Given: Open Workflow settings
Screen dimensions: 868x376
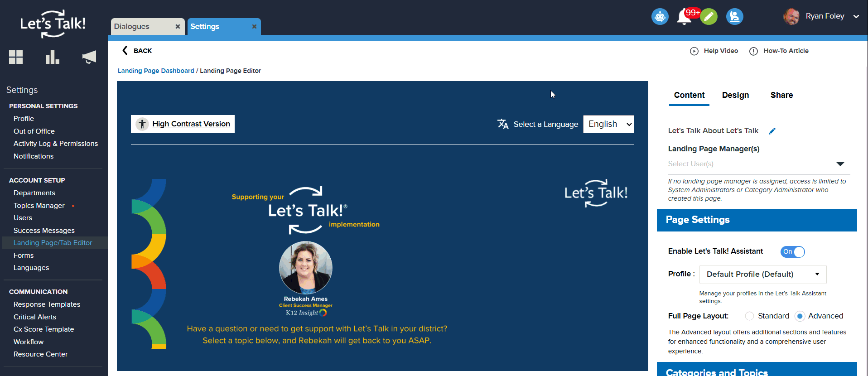Looking at the screenshot, I should (29, 342).
